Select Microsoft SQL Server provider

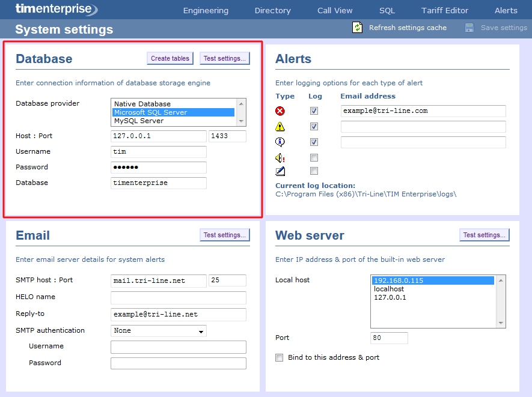(x=173, y=112)
